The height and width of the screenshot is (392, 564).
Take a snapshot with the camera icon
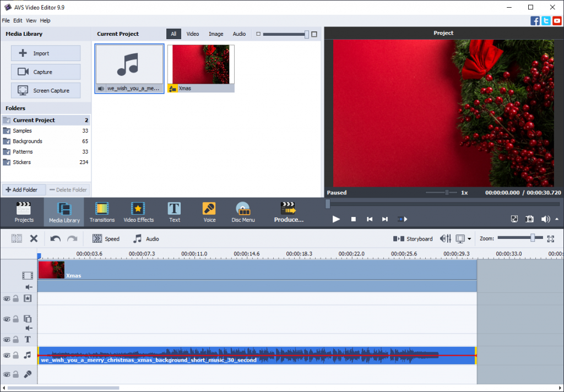(529, 219)
